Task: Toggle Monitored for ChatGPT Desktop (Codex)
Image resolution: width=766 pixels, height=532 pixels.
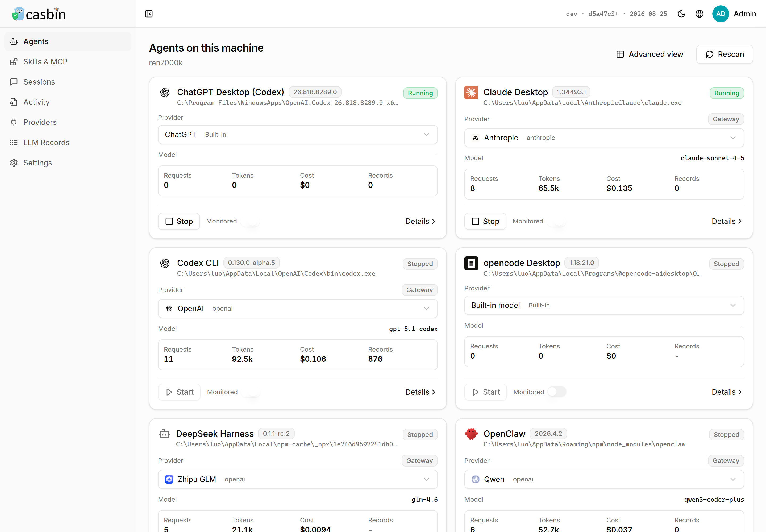Action: pos(251,221)
